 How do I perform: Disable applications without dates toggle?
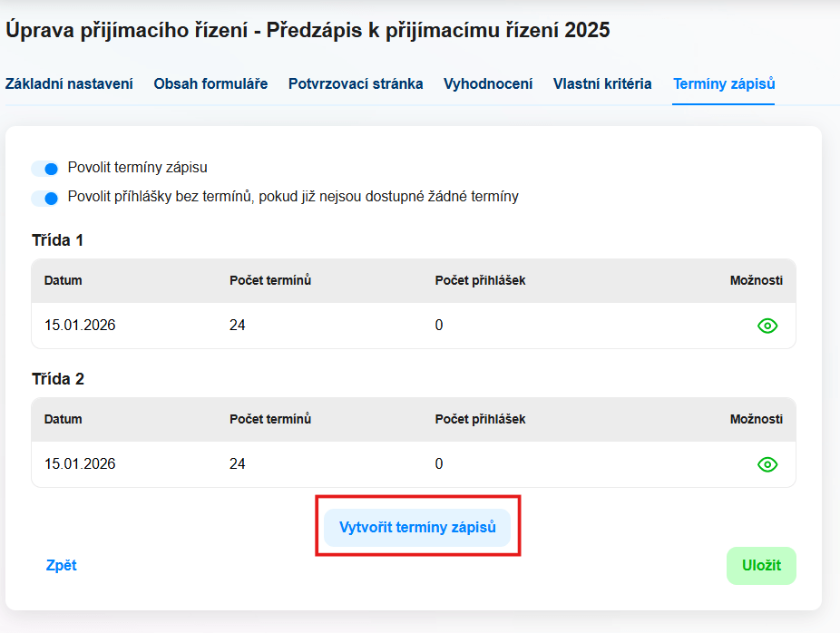click(x=44, y=197)
